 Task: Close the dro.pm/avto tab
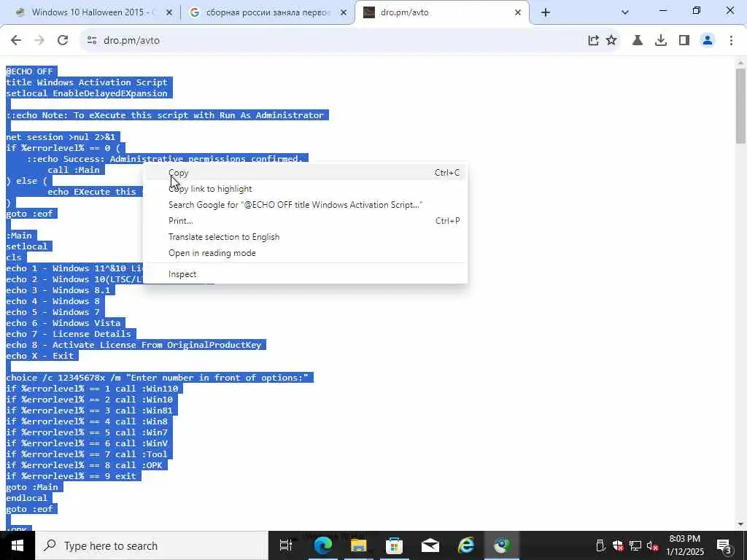518,13
